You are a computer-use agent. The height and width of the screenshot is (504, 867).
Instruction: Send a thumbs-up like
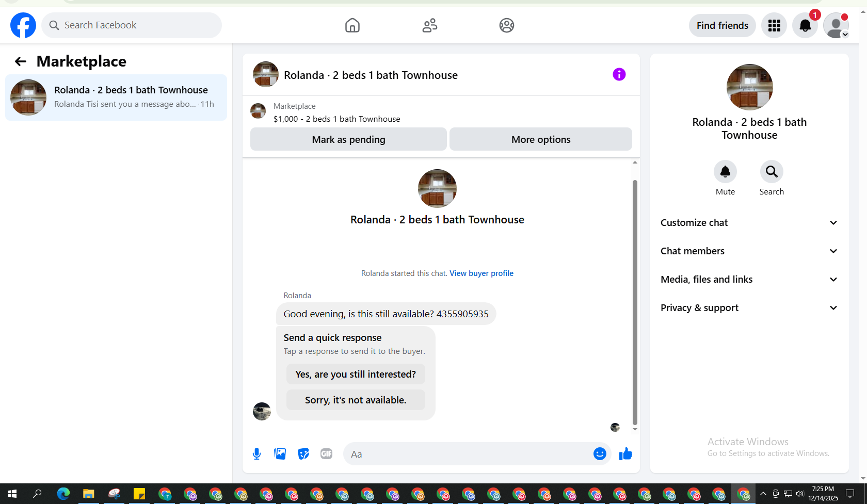pyautogui.click(x=625, y=454)
